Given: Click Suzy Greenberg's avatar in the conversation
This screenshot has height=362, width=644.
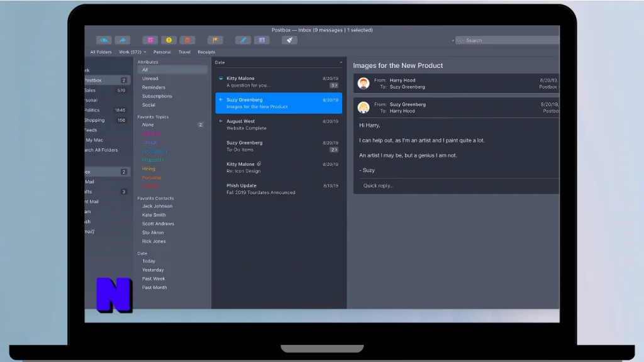Looking at the screenshot, I should pyautogui.click(x=363, y=107).
